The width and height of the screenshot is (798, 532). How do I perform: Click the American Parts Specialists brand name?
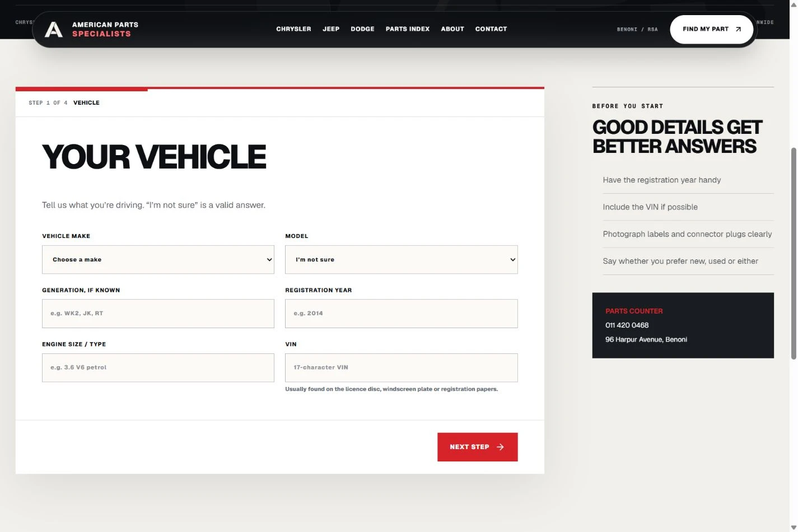coord(105,29)
